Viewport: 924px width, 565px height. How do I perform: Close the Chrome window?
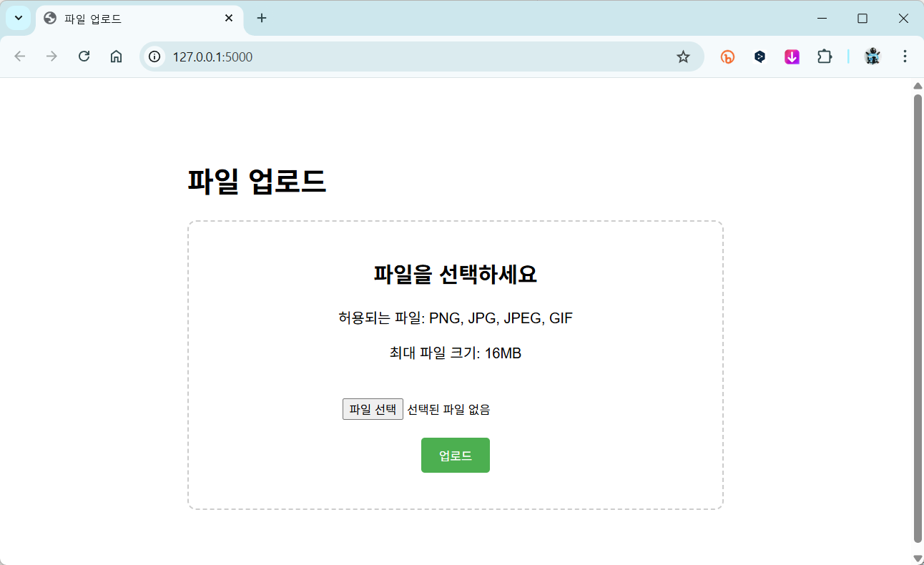(x=903, y=18)
